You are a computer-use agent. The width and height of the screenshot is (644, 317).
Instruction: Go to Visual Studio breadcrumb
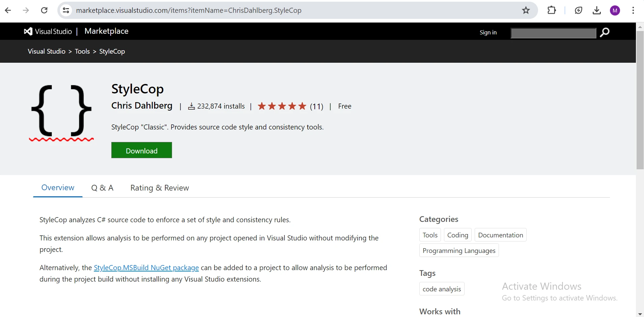tap(47, 51)
